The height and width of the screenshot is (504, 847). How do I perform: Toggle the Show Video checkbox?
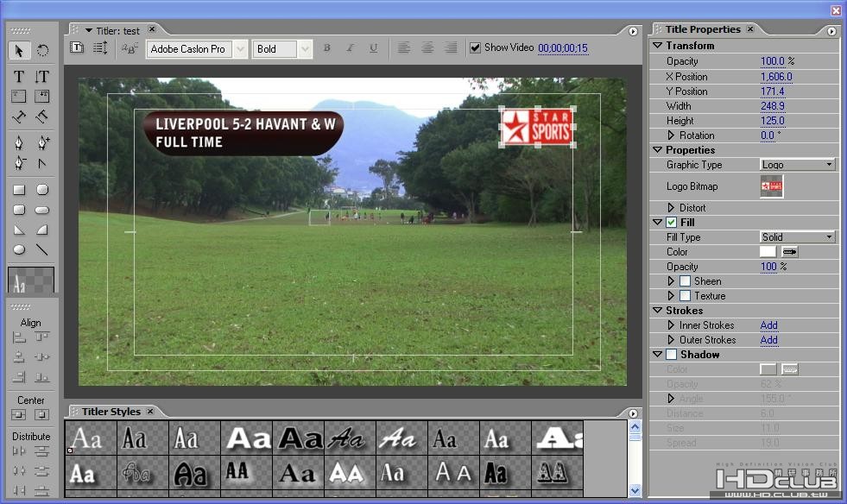tap(475, 48)
